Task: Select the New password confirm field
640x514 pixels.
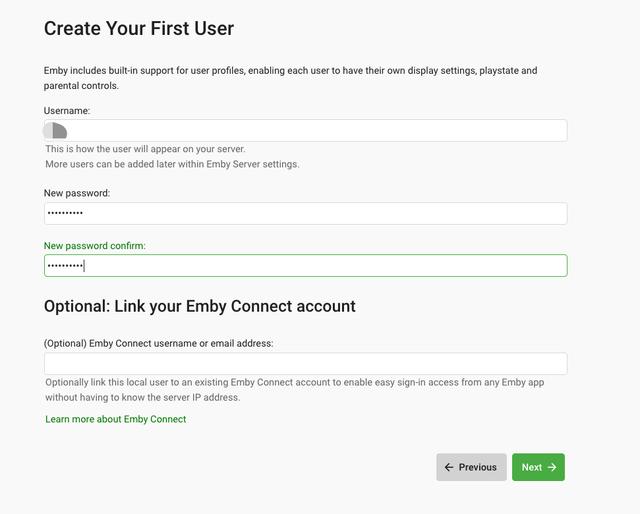Action: pyautogui.click(x=305, y=265)
